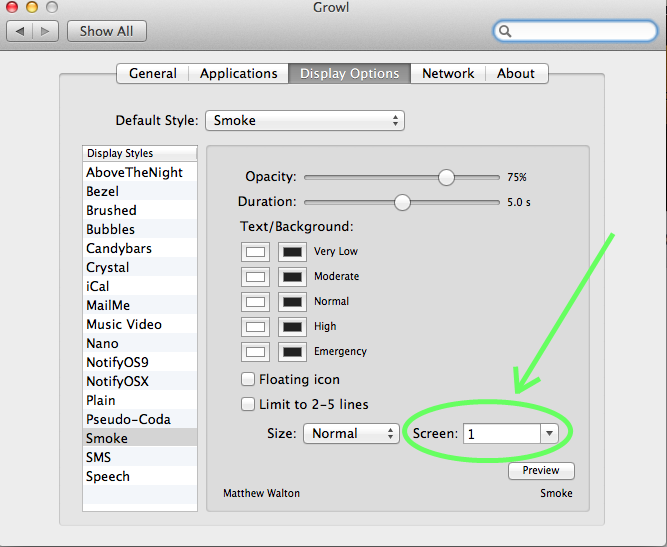The image size is (667, 547).
Task: Choose Nano from the styles list
Action: tap(140, 343)
